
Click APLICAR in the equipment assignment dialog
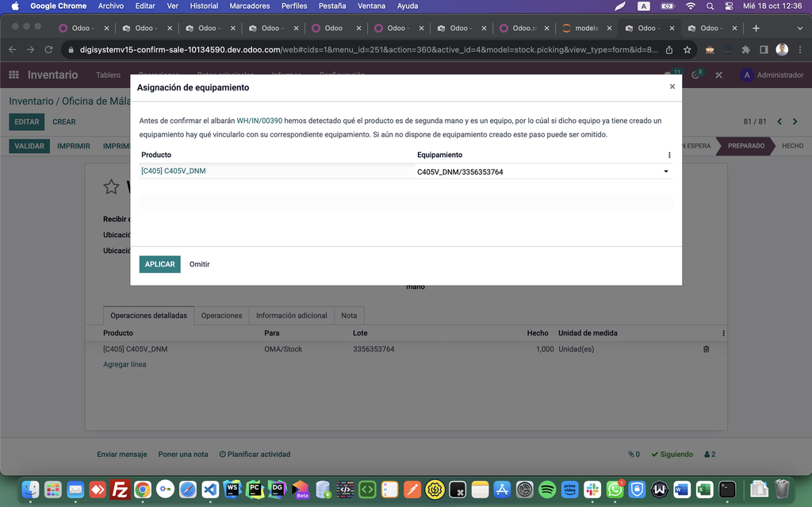[x=159, y=264]
